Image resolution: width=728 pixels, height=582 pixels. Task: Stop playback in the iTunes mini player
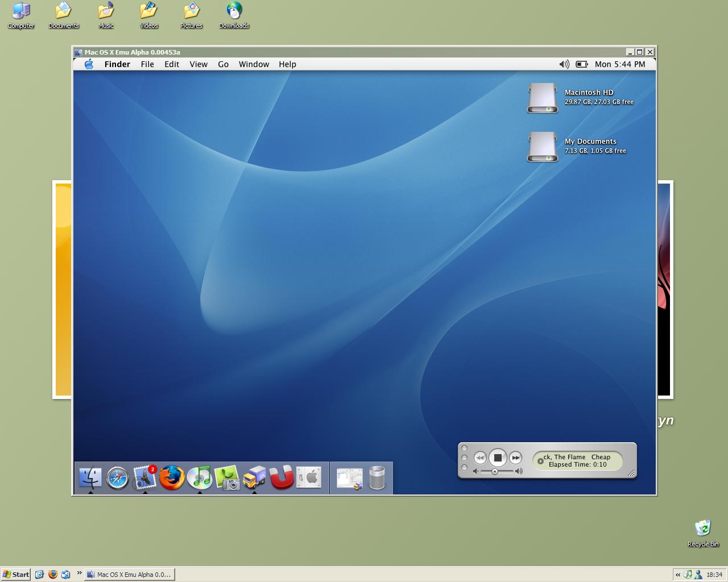click(498, 458)
